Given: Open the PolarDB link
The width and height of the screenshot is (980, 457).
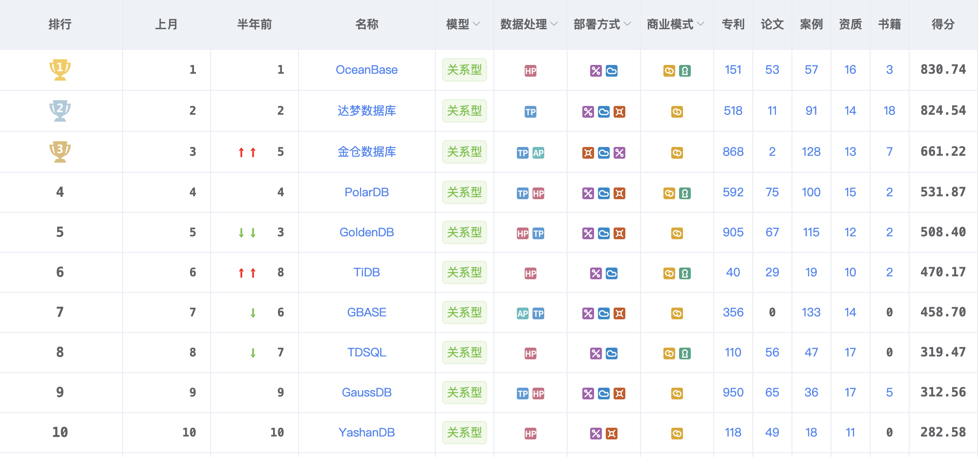Looking at the screenshot, I should point(367,192).
